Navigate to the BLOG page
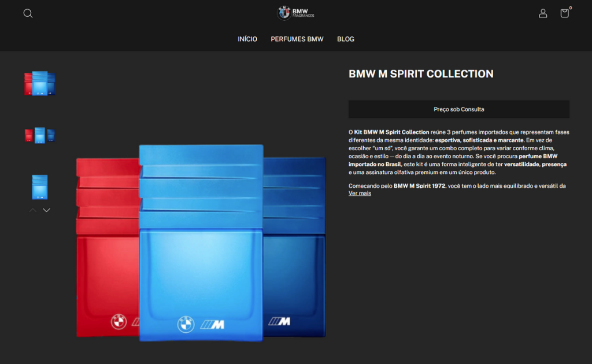The image size is (592, 364). [346, 39]
